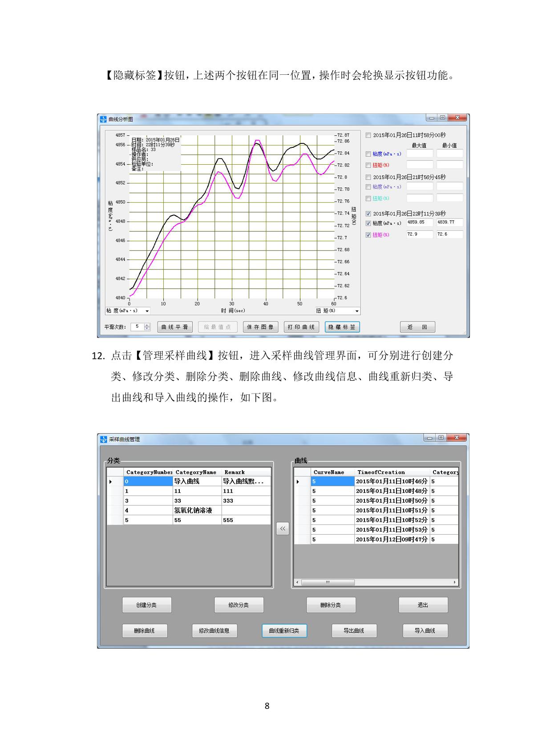Adjust the 平滑次数 spinner arrows

[147, 327]
